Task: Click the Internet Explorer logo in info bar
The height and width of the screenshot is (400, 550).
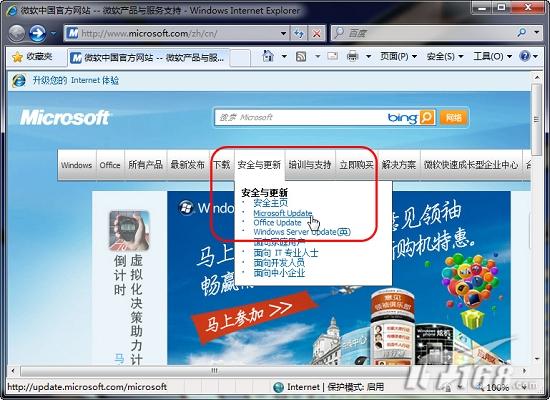Action: click(19, 80)
